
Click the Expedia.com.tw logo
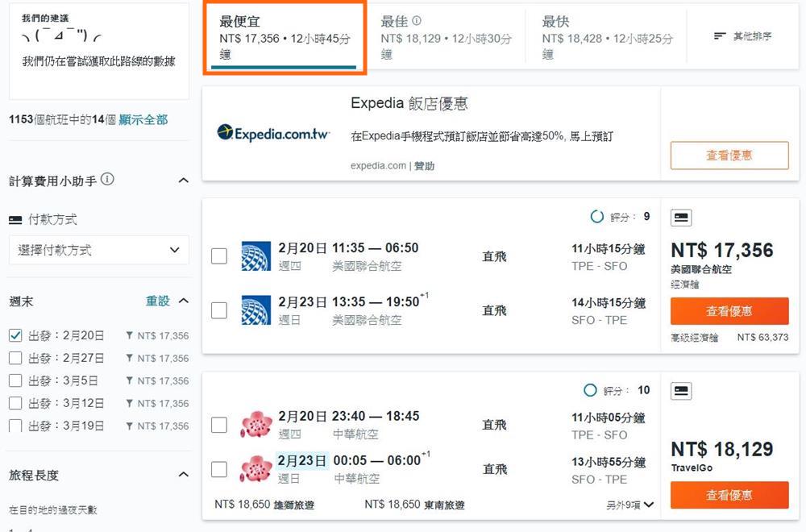tap(274, 133)
